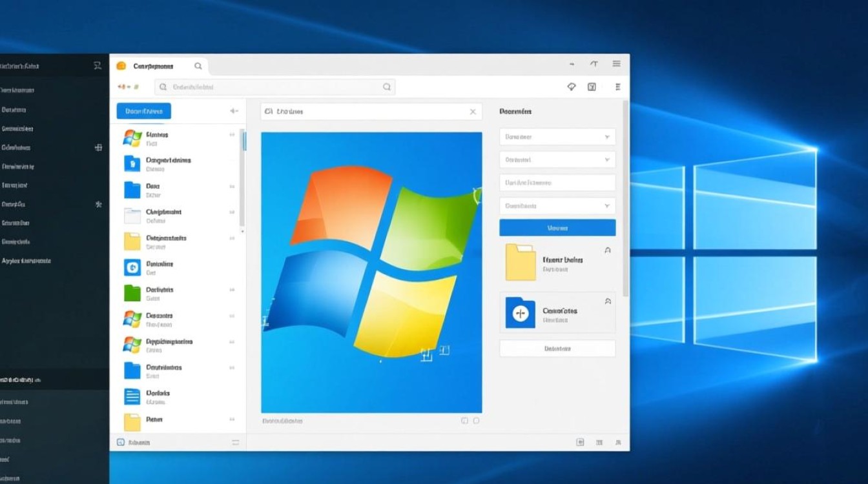Toggle the square checkbox below the preview image
Screen dimensions: 868x484
pos(464,421)
